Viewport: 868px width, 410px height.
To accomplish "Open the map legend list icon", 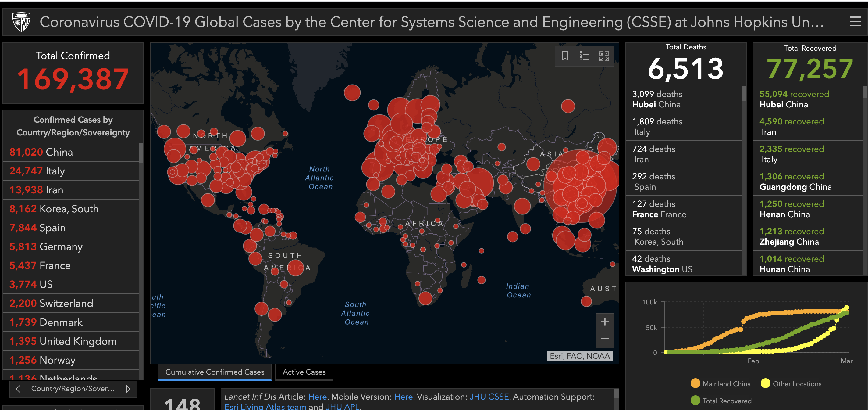I will pyautogui.click(x=584, y=56).
